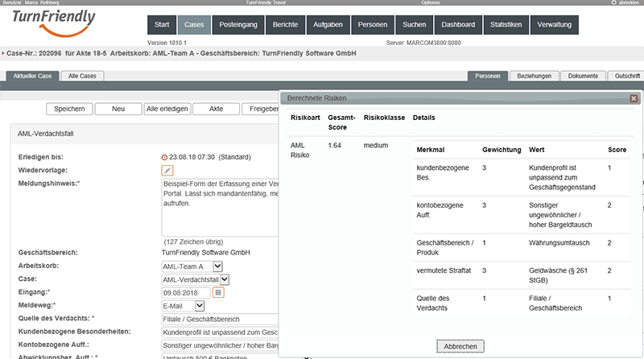
Task: Click the Version 1810.1 label
Action: pos(167,43)
